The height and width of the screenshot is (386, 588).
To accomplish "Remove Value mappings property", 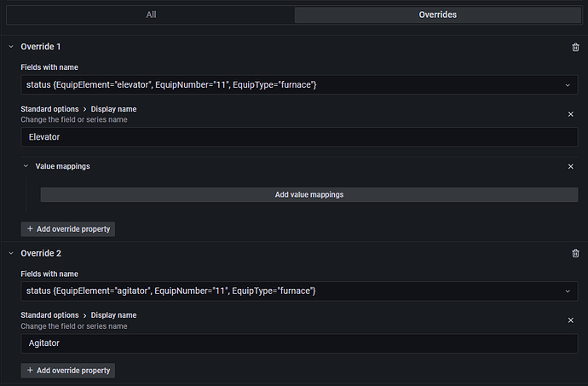I will coord(570,166).
